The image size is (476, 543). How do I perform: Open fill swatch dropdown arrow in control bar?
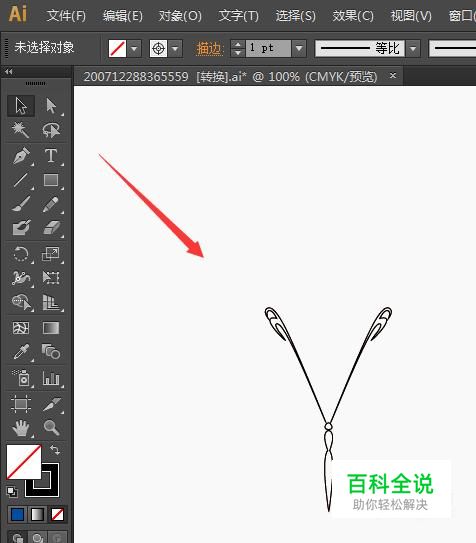pyautogui.click(x=134, y=48)
